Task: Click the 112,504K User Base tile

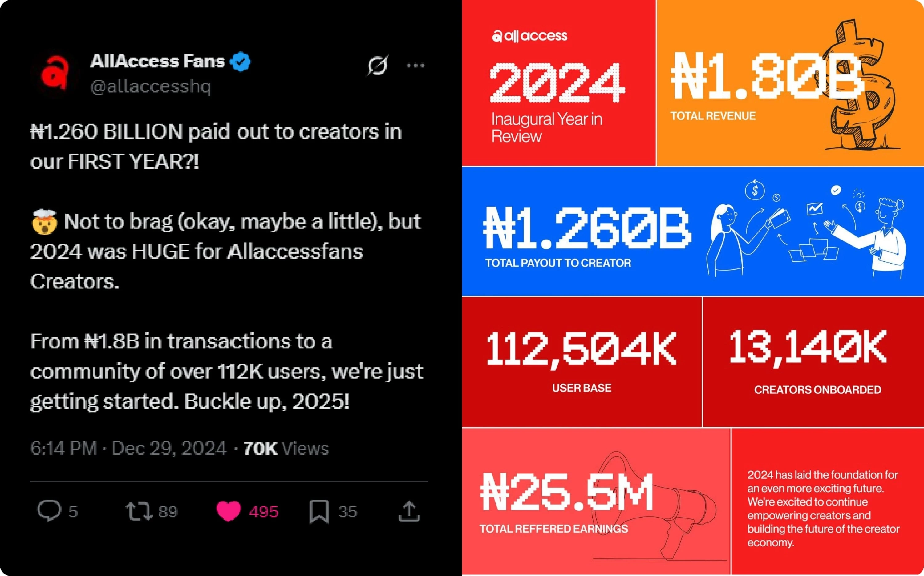Action: (x=582, y=362)
